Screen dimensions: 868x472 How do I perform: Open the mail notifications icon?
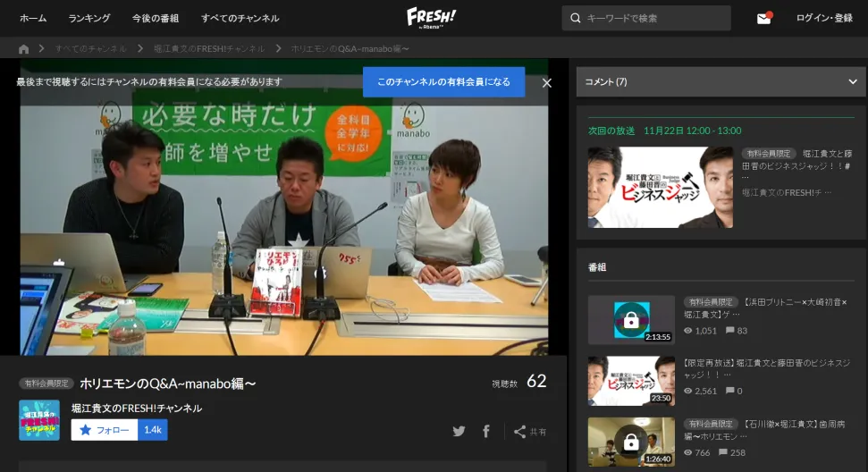point(764,18)
